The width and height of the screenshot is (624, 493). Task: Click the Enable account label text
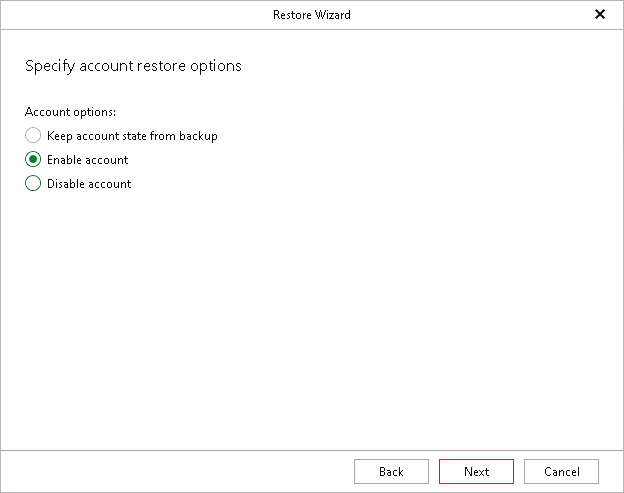pos(88,160)
